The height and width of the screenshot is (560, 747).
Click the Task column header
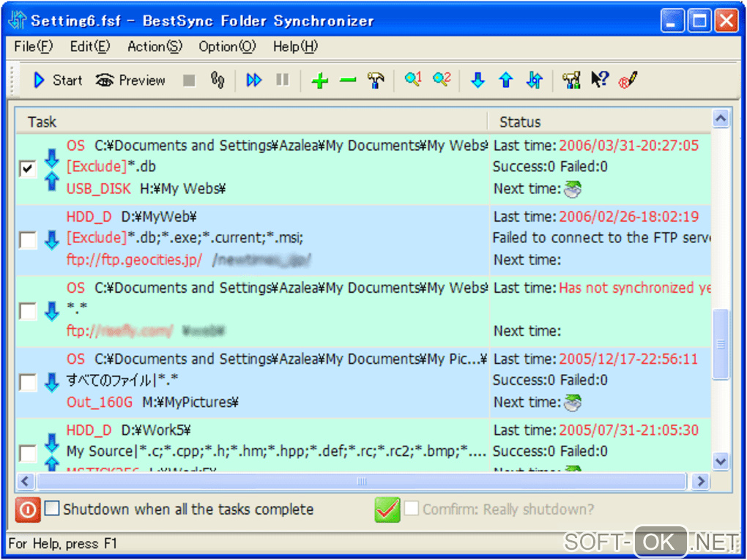[251, 122]
